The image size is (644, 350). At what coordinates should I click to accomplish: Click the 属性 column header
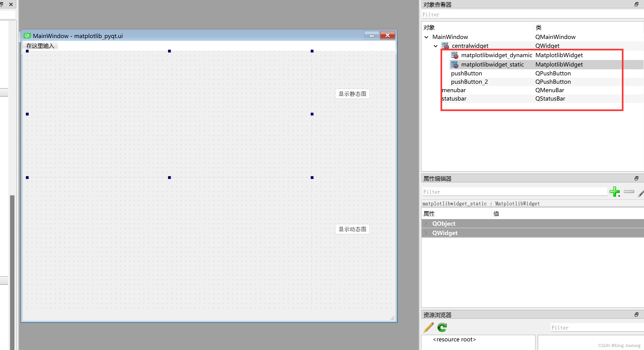(x=429, y=213)
